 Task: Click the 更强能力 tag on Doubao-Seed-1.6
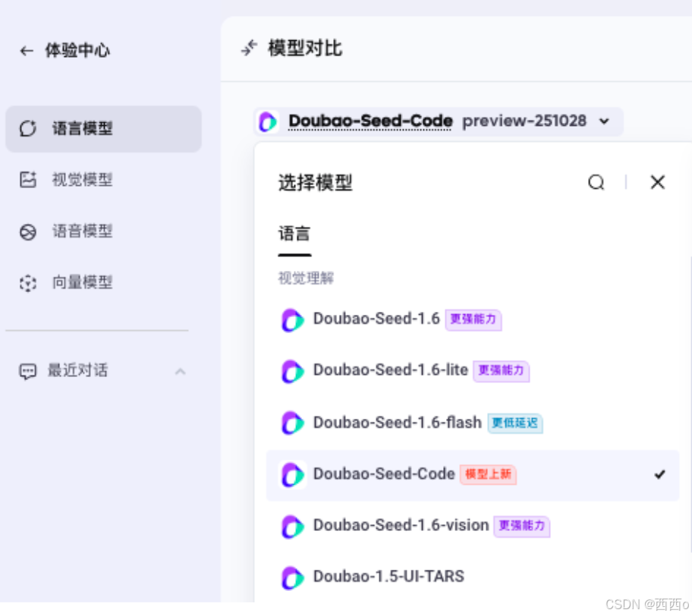click(x=473, y=319)
